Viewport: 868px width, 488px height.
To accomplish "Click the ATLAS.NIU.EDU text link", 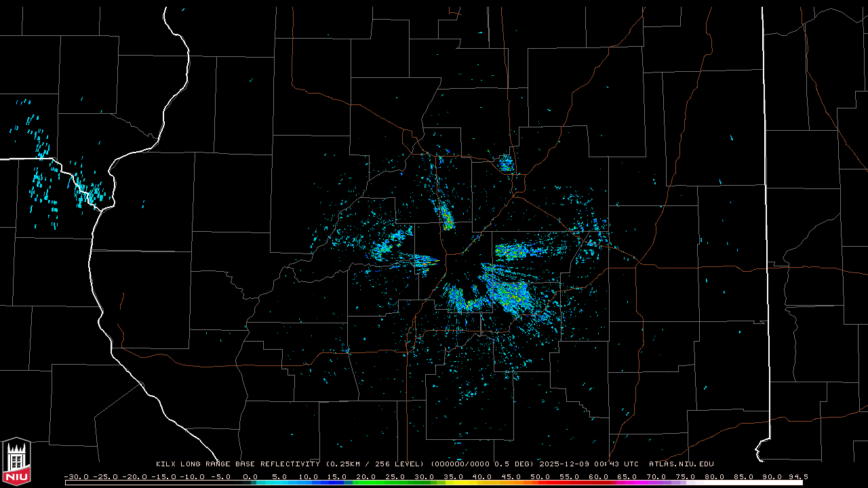I will click(x=681, y=464).
